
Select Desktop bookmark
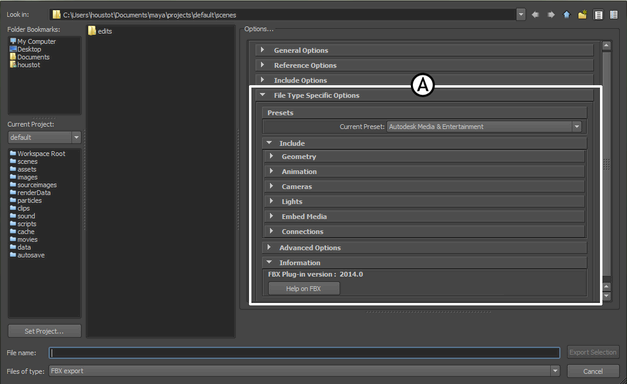[26, 49]
